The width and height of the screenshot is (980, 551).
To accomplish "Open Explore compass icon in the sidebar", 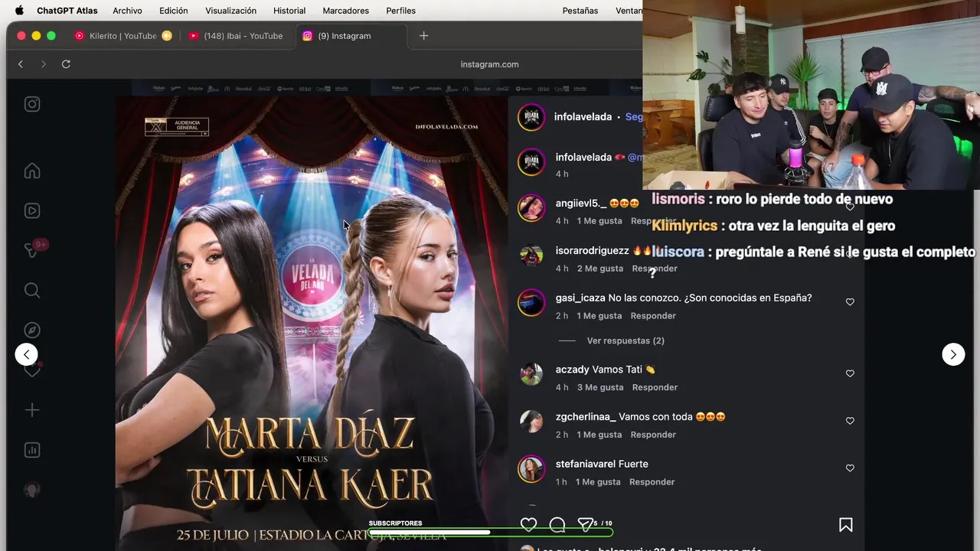I will tap(32, 330).
